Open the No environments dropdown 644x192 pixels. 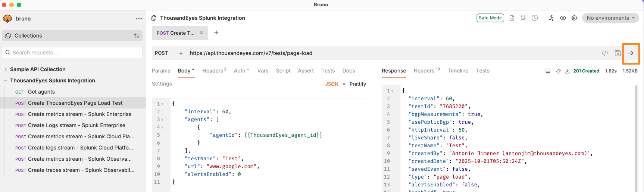tap(610, 18)
